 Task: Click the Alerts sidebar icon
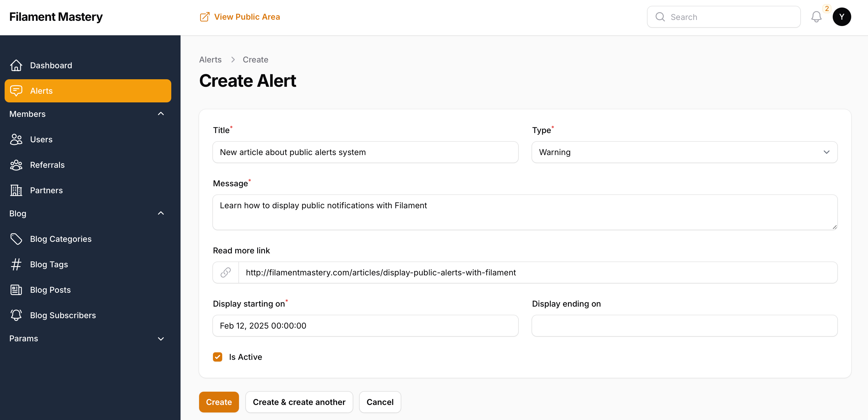(x=16, y=90)
